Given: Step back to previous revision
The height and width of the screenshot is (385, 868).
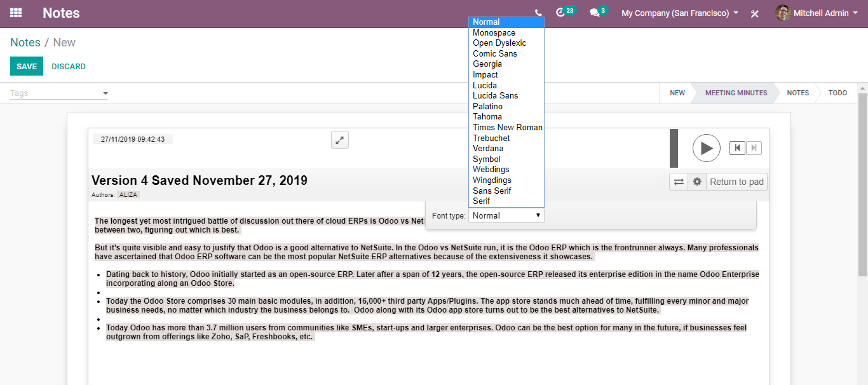Looking at the screenshot, I should click(737, 148).
